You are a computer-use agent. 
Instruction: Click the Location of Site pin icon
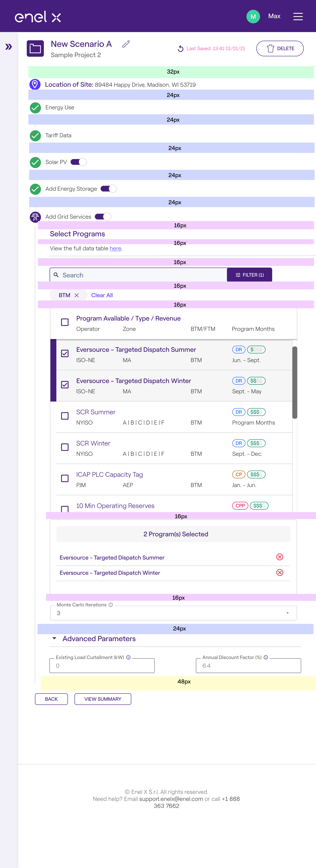click(35, 84)
